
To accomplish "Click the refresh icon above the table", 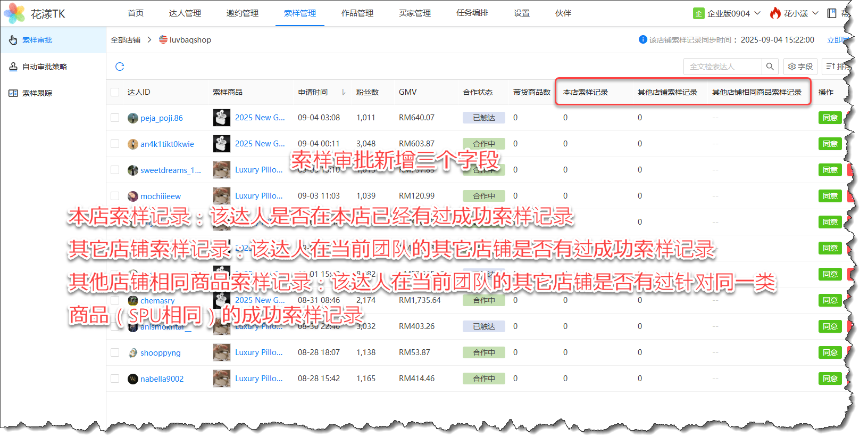I will pyautogui.click(x=120, y=67).
